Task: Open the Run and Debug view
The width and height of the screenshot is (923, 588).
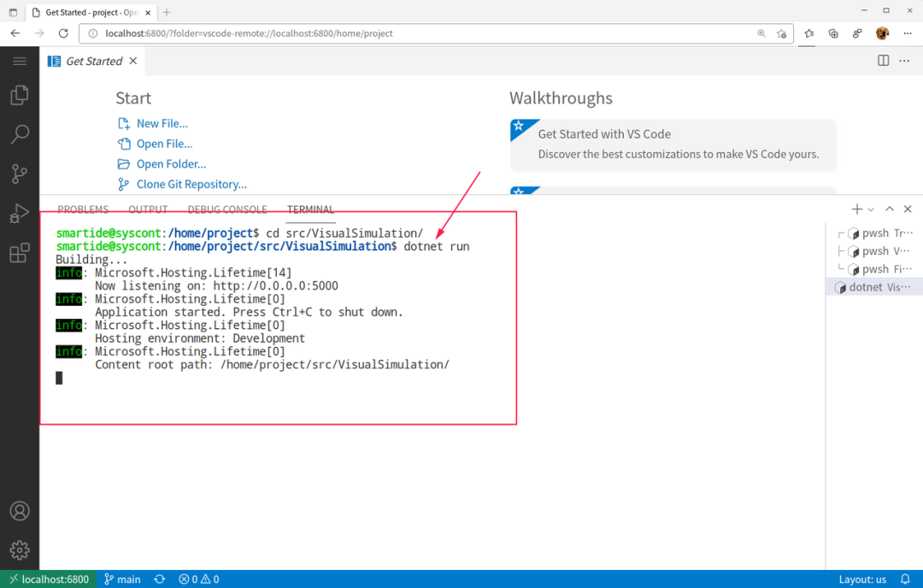Action: tap(20, 214)
